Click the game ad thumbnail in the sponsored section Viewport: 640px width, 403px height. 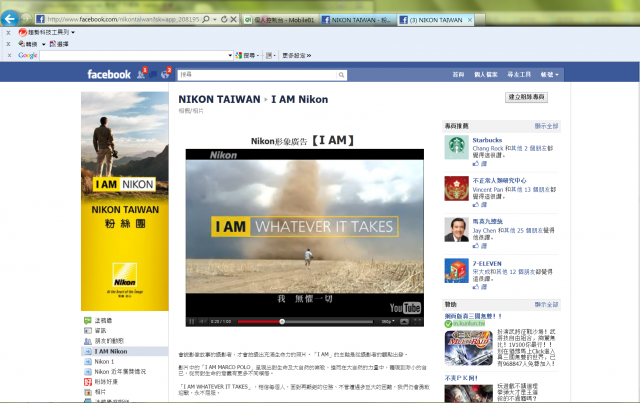(x=469, y=348)
